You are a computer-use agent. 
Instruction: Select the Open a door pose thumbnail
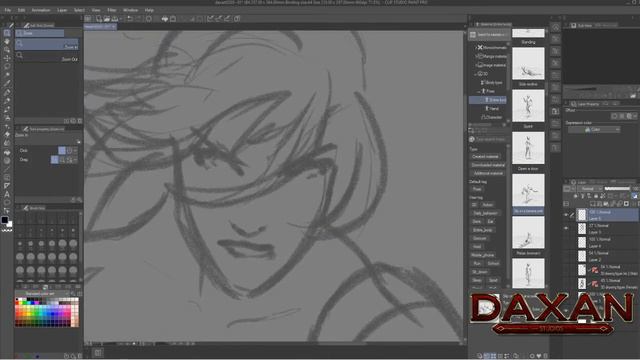click(528, 148)
